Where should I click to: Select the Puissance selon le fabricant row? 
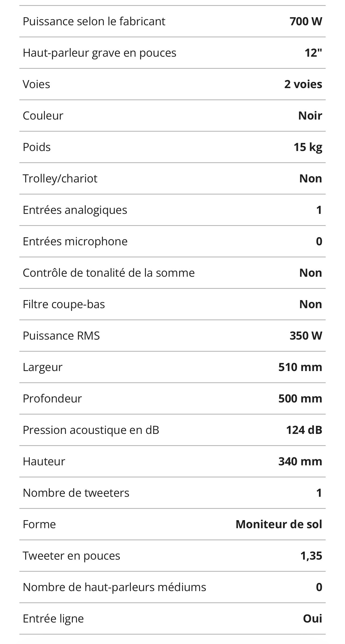(172, 21)
